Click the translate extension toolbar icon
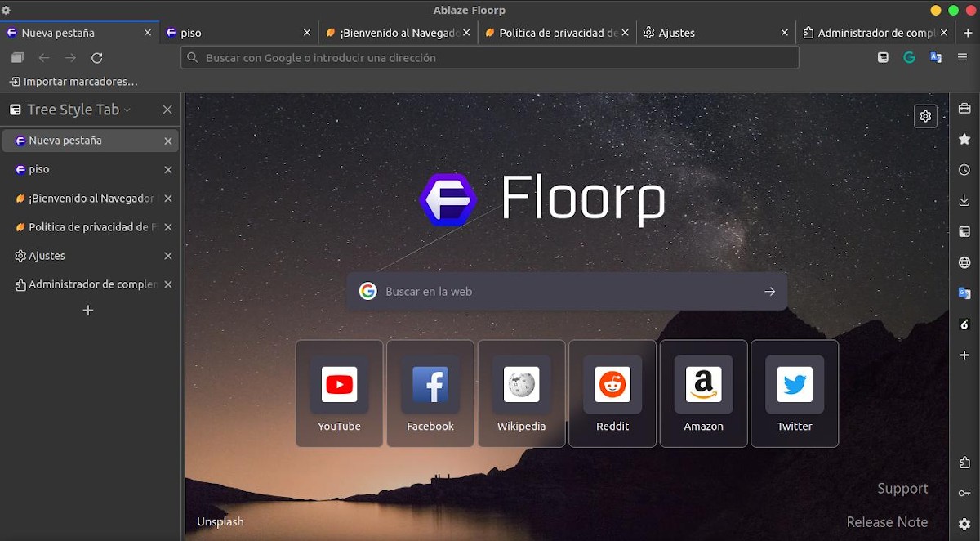Image resolution: width=980 pixels, height=541 pixels. pyautogui.click(x=936, y=58)
